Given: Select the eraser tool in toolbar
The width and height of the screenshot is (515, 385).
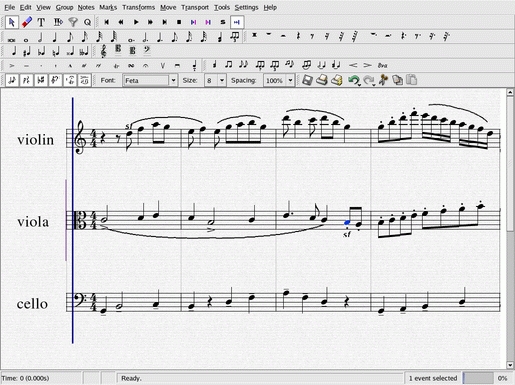Looking at the screenshot, I should tap(26, 22).
